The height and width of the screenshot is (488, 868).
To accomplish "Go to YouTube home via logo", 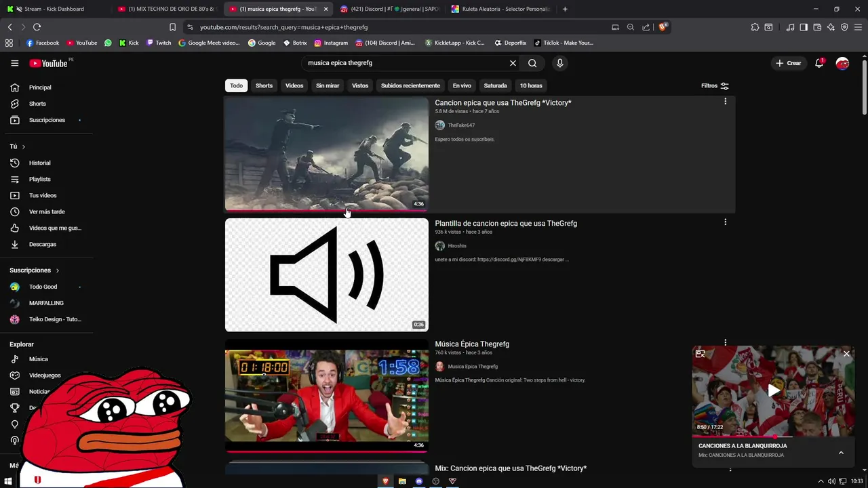I will [49, 63].
